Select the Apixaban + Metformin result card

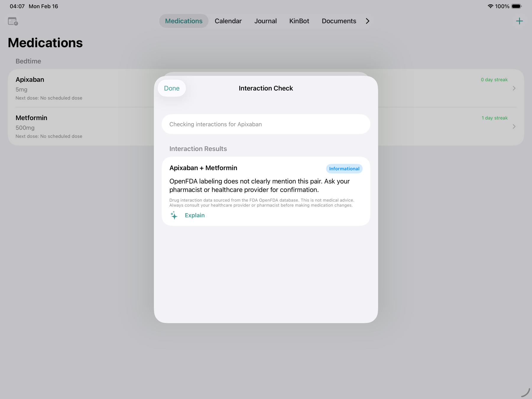coord(265,191)
